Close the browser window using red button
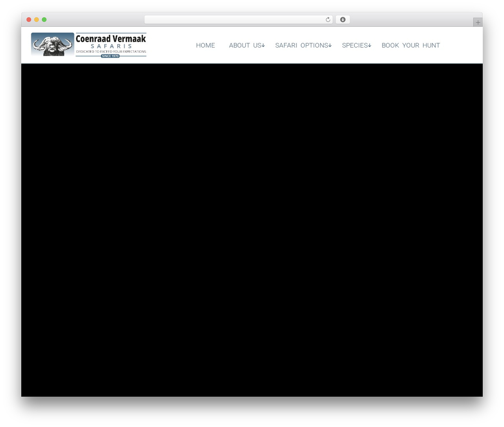 pyautogui.click(x=29, y=20)
